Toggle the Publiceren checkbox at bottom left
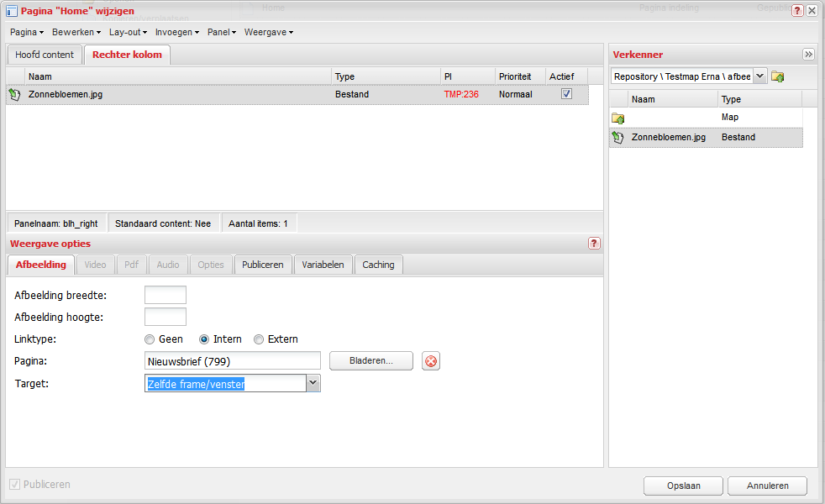This screenshot has height=504, width=825. (x=15, y=484)
